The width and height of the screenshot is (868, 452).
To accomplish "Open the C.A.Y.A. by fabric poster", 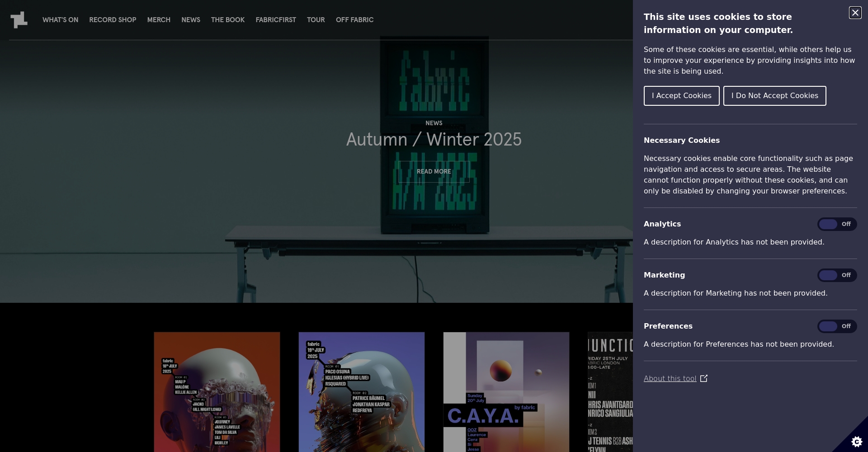I will tap(506, 392).
